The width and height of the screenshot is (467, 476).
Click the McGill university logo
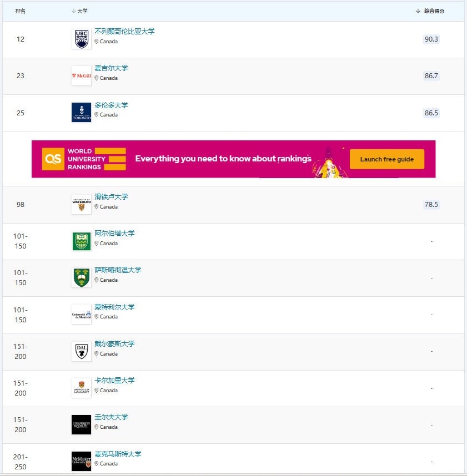click(x=82, y=76)
